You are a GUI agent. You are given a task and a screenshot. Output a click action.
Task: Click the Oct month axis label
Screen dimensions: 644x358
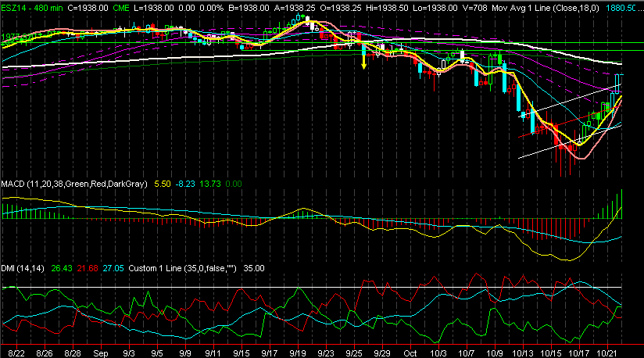410,353
